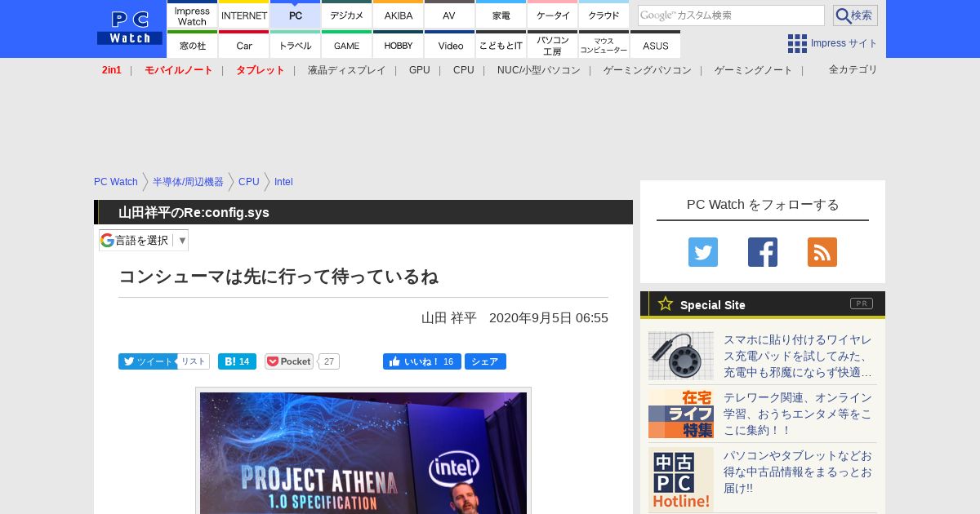The width and height of the screenshot is (980, 514).
Task: Open the INTERNET tab
Action: click(244, 15)
